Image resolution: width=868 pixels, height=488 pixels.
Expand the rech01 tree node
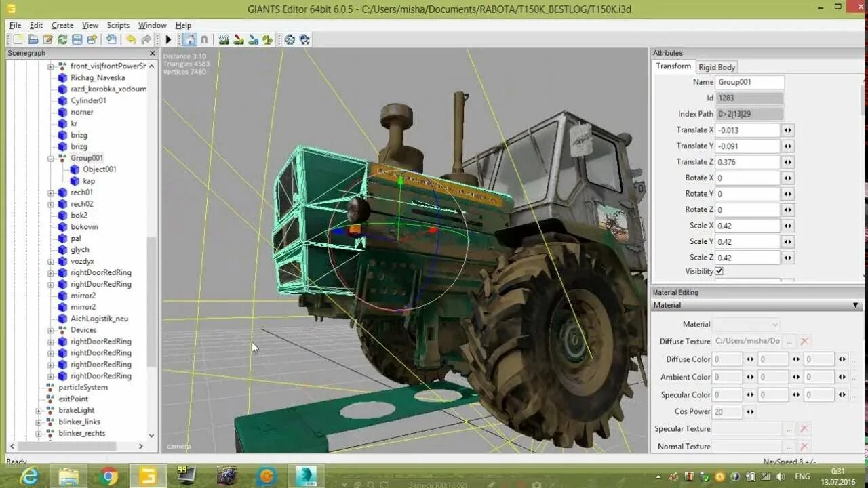coord(51,192)
